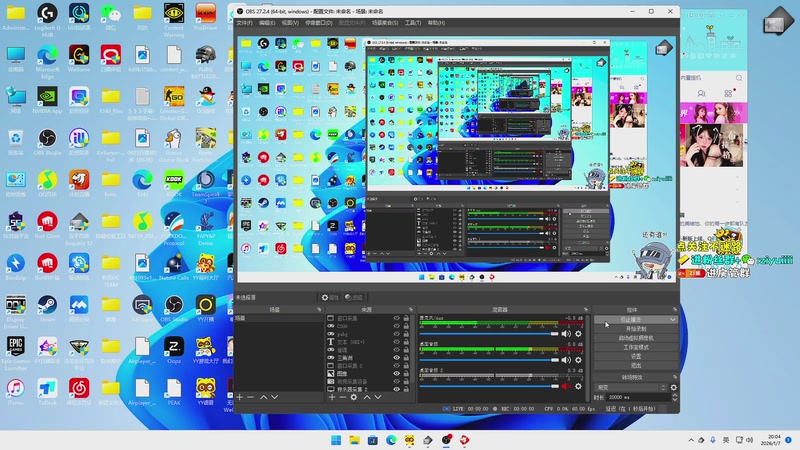Open 桌面音频 audio settings gear
This screenshot has height=450, width=800.
click(578, 360)
